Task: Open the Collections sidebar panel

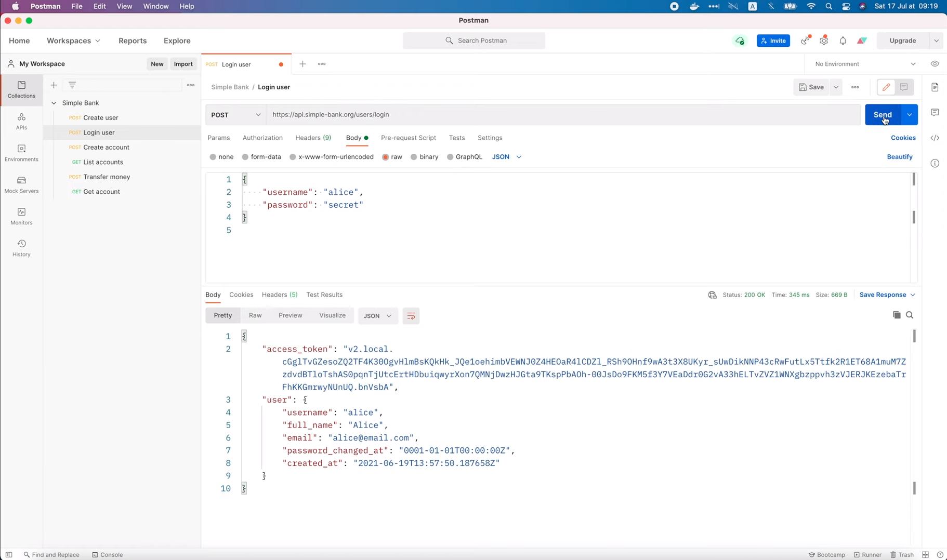Action: (21, 90)
